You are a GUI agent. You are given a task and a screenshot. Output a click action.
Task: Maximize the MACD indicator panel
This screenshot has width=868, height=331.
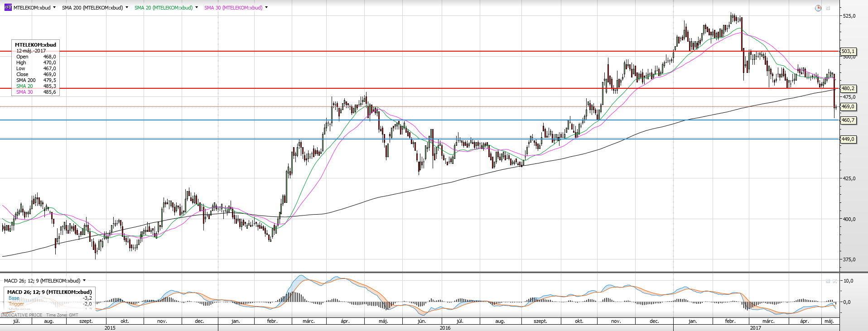[828, 281]
